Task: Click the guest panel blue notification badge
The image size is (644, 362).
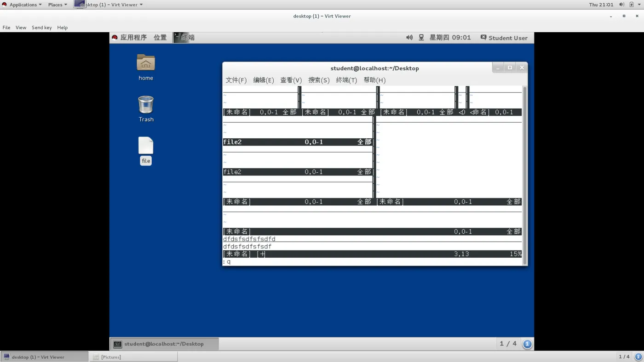Action: point(527,344)
